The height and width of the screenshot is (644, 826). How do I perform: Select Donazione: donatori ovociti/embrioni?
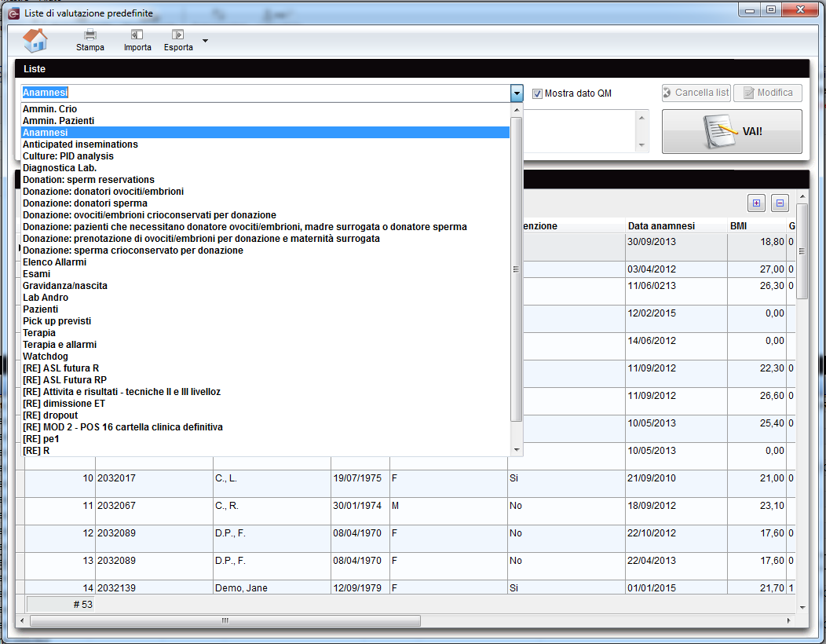point(265,192)
